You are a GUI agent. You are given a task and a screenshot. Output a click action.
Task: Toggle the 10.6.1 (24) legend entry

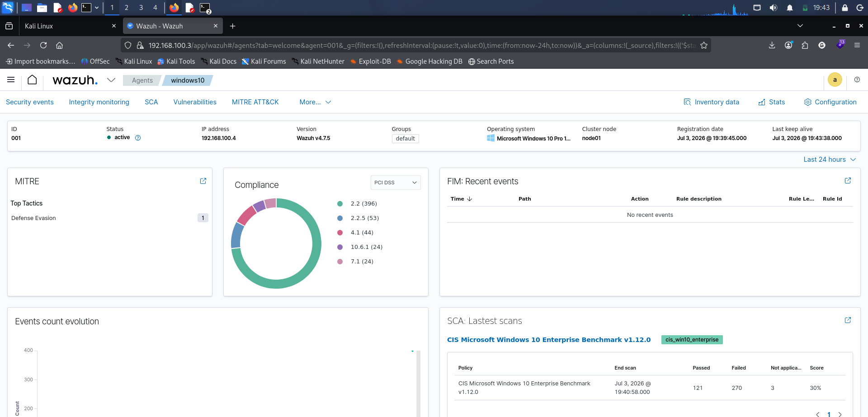point(360,247)
